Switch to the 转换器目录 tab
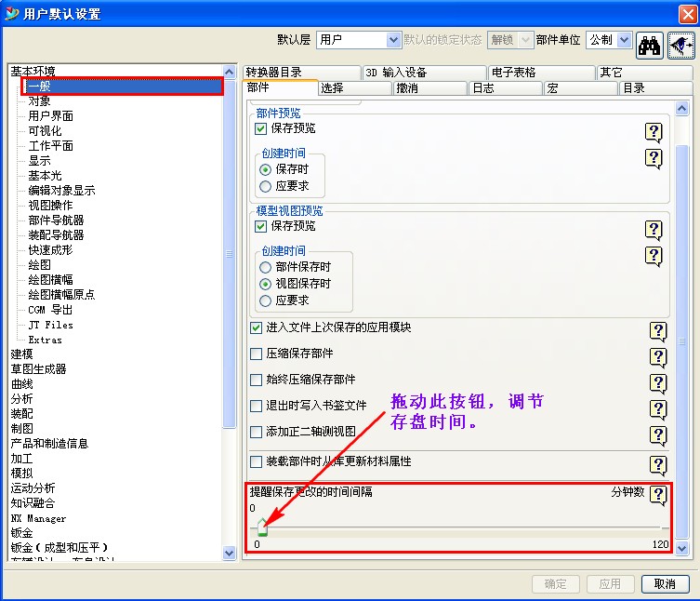700x601 pixels. (x=302, y=73)
